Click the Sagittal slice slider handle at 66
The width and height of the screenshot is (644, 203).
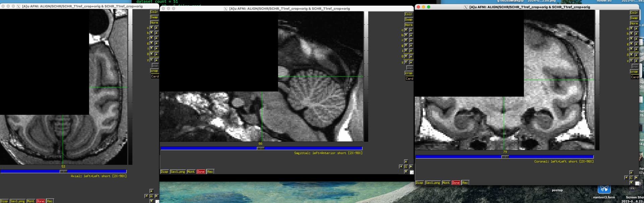click(x=260, y=148)
